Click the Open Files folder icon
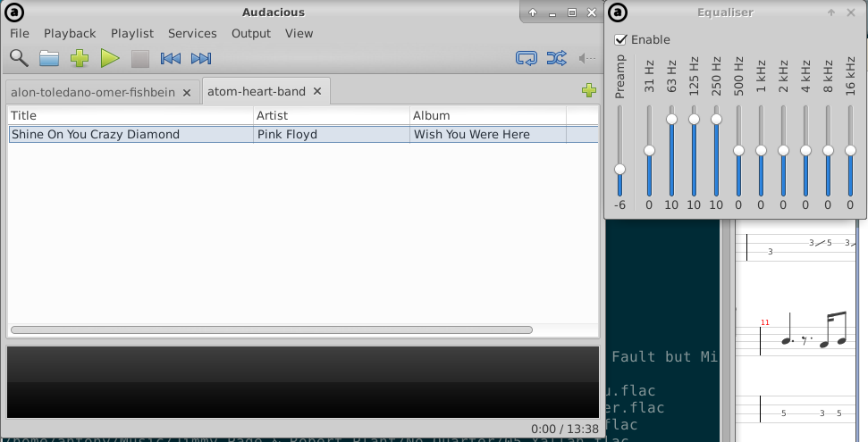The image size is (868, 442). coord(48,58)
